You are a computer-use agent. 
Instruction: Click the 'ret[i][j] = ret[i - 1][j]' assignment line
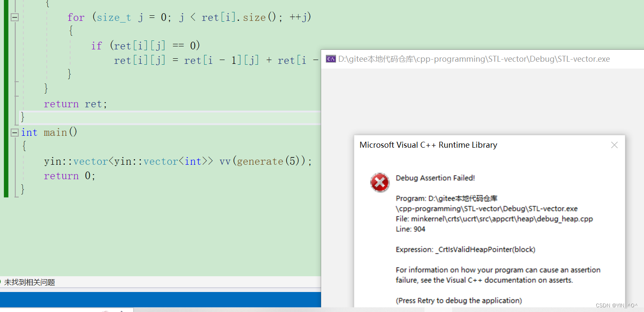(217, 60)
